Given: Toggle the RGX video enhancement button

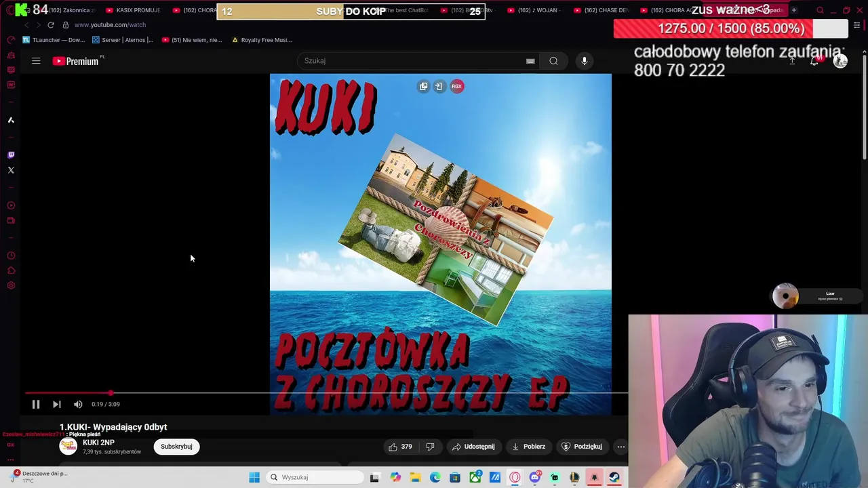Looking at the screenshot, I should click(456, 86).
